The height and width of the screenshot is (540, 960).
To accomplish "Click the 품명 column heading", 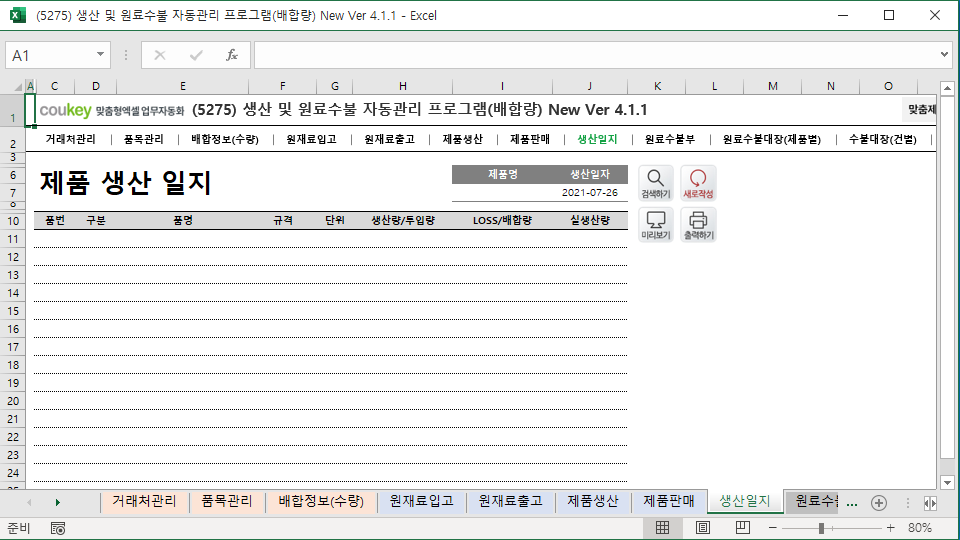I will pos(182,220).
